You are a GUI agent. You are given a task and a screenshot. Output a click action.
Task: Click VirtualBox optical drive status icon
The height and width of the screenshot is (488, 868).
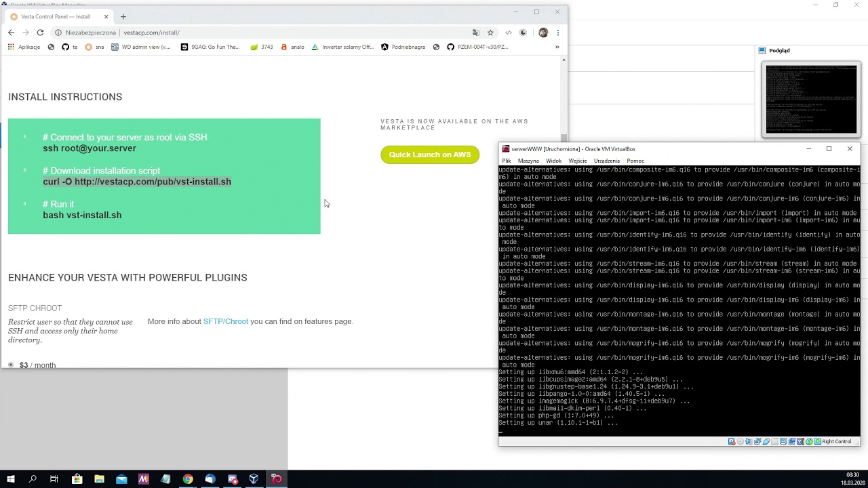click(741, 441)
